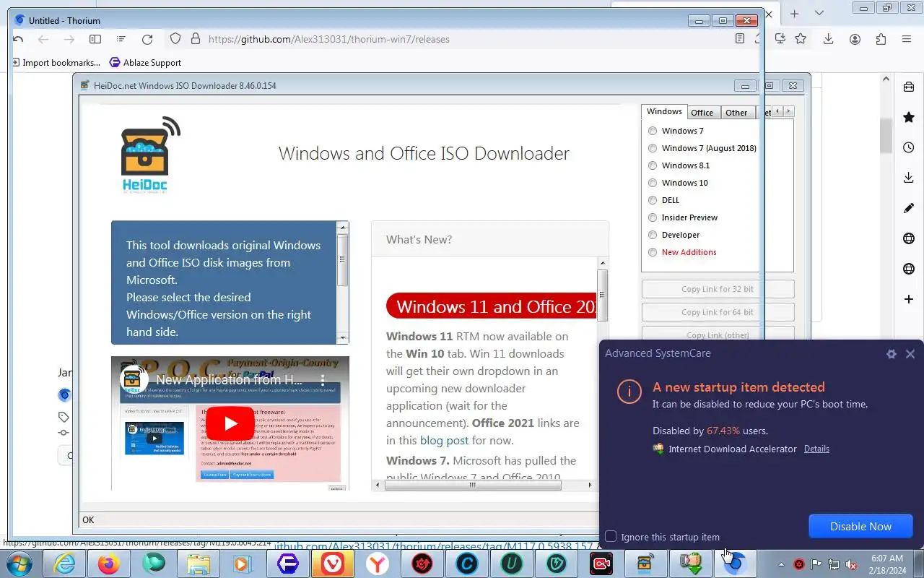Viewport: 924px width, 578px height.
Task: Play the embedded YouTube video
Action: tap(230, 423)
